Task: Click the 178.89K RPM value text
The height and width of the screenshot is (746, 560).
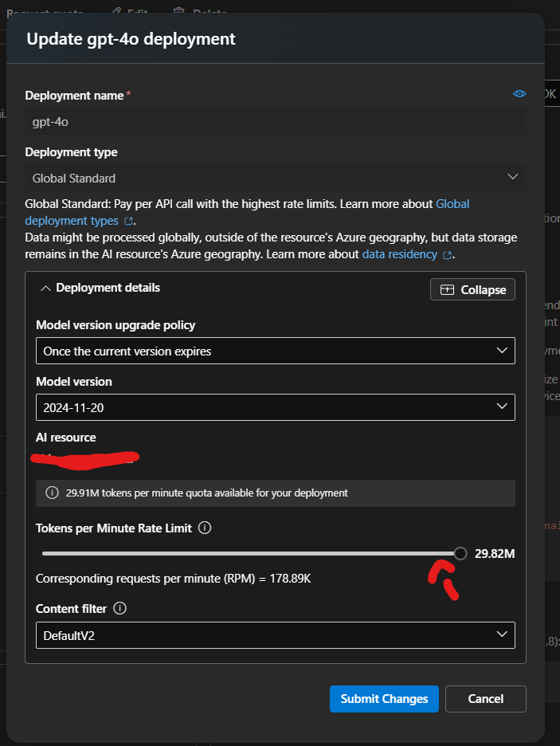Action: 291,579
